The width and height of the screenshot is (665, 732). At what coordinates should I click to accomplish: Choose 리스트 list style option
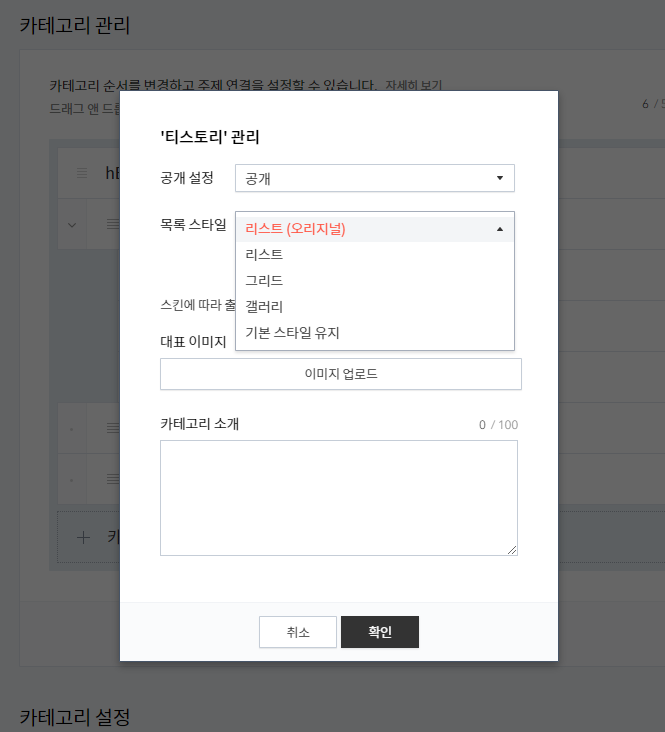click(375, 254)
